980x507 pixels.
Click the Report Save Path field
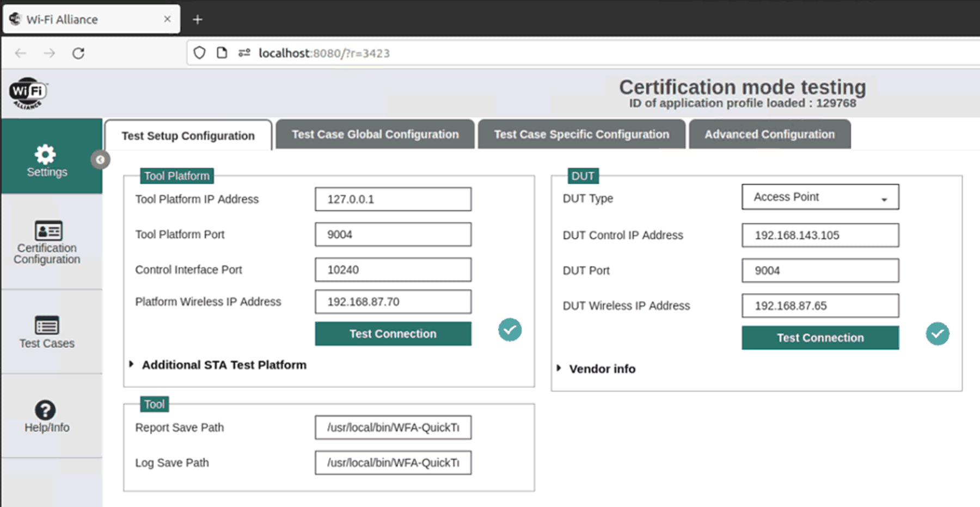(393, 428)
